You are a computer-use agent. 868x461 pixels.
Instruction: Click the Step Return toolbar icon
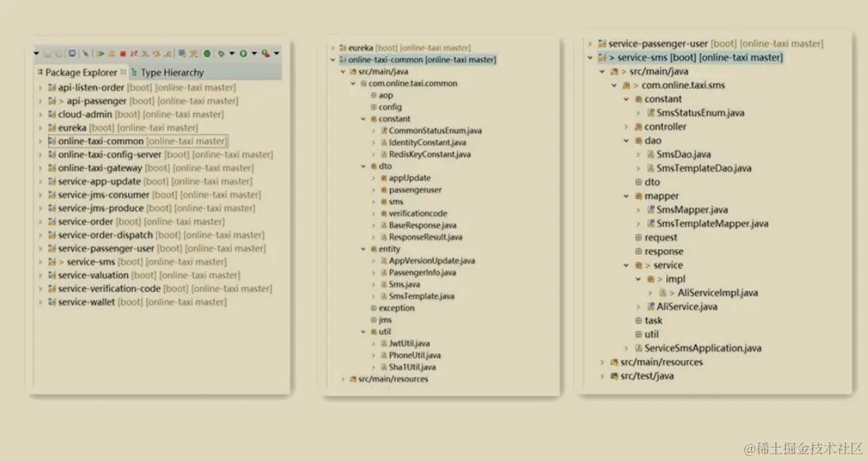point(168,54)
